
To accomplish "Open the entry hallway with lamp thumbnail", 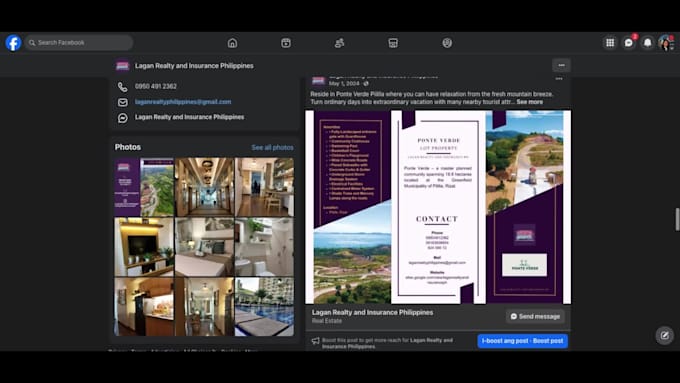I will 204,307.
